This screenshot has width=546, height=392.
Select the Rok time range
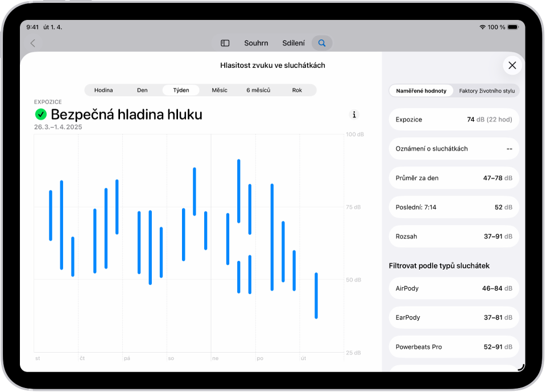click(x=297, y=90)
